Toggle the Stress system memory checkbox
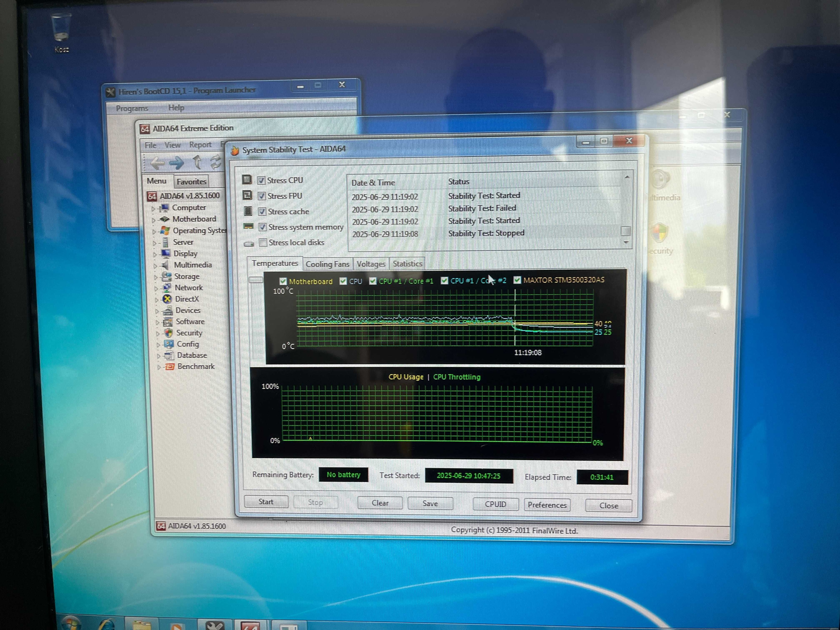The image size is (840, 630). [x=262, y=227]
